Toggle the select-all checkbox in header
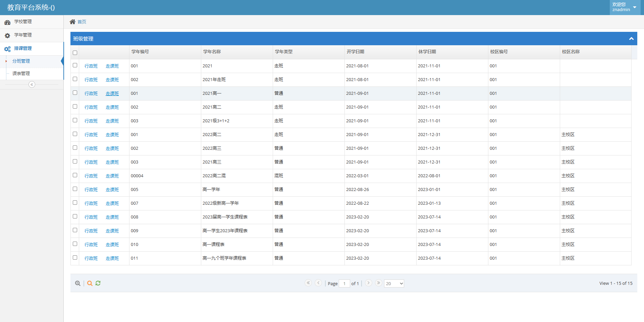644x322 pixels. point(75,53)
